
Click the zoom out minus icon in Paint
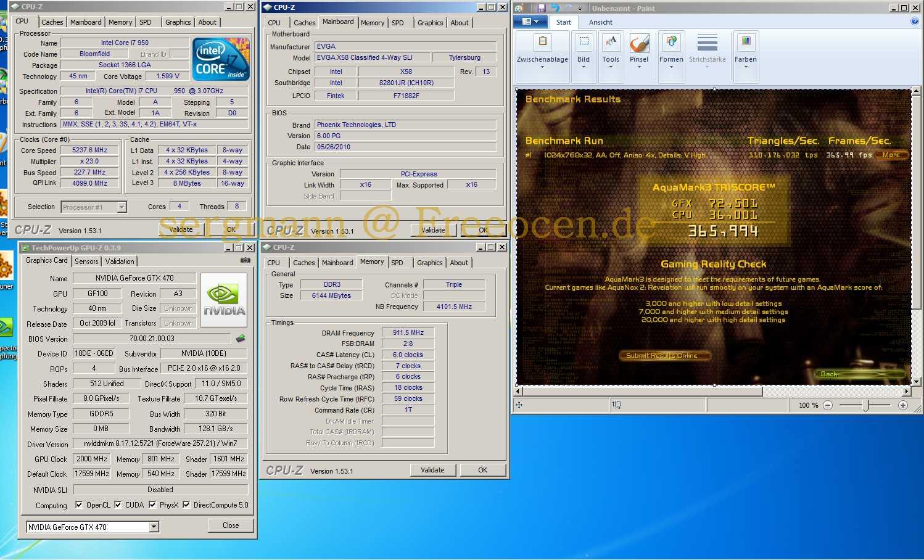pos(828,405)
